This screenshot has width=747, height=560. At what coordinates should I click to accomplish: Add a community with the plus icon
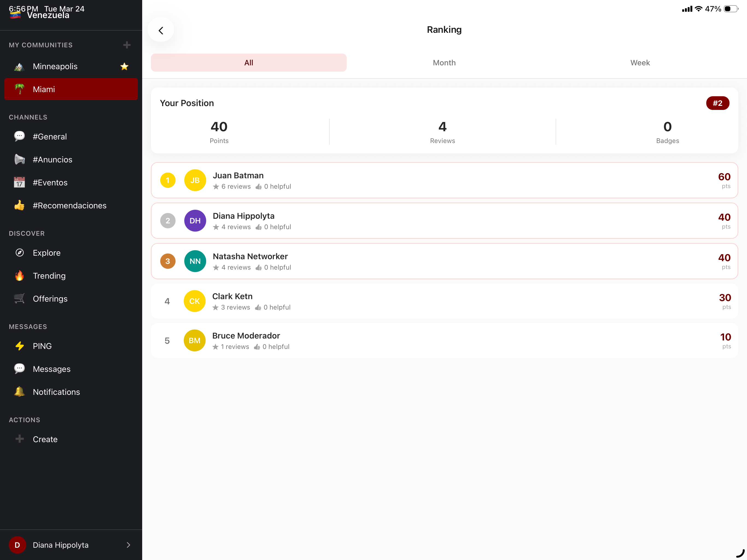point(127,45)
